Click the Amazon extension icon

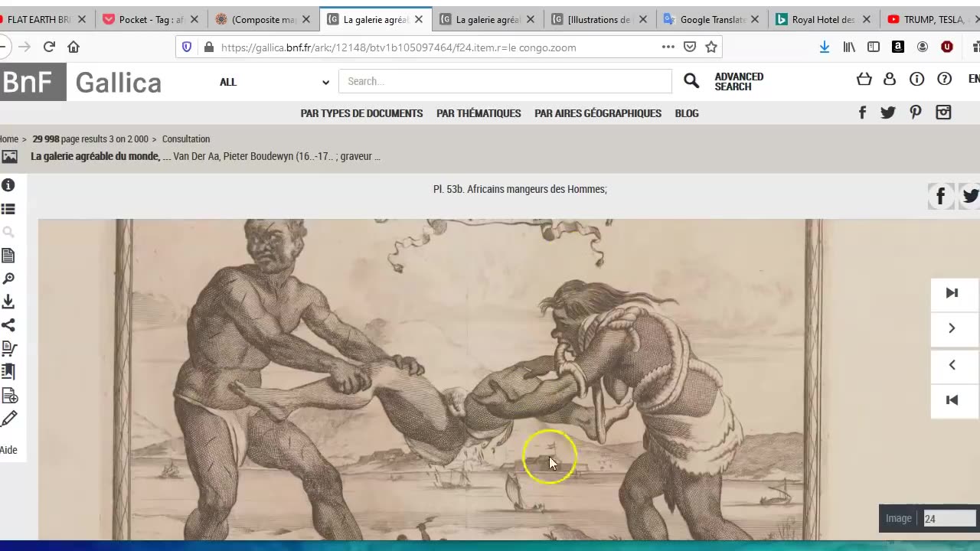(x=898, y=47)
